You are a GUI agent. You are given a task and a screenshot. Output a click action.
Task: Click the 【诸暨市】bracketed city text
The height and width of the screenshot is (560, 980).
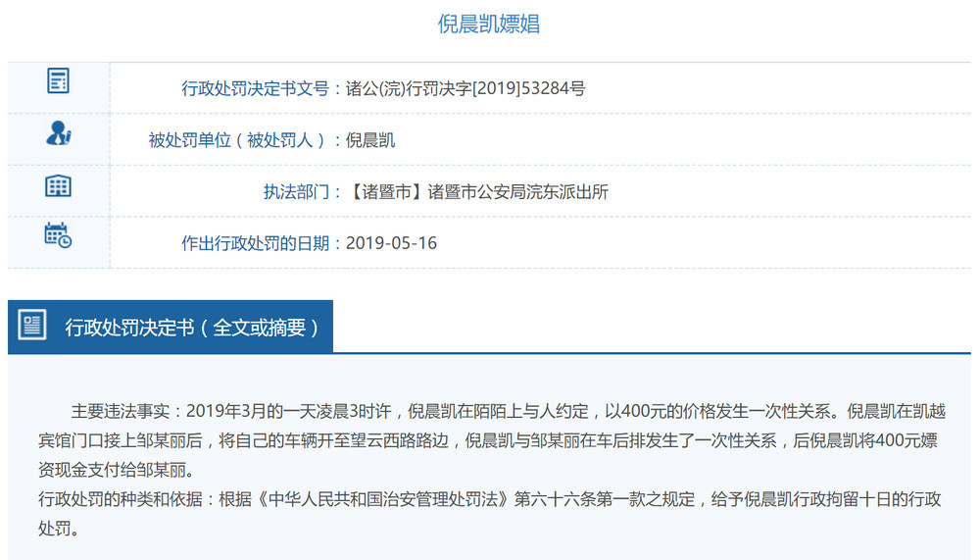[387, 191]
